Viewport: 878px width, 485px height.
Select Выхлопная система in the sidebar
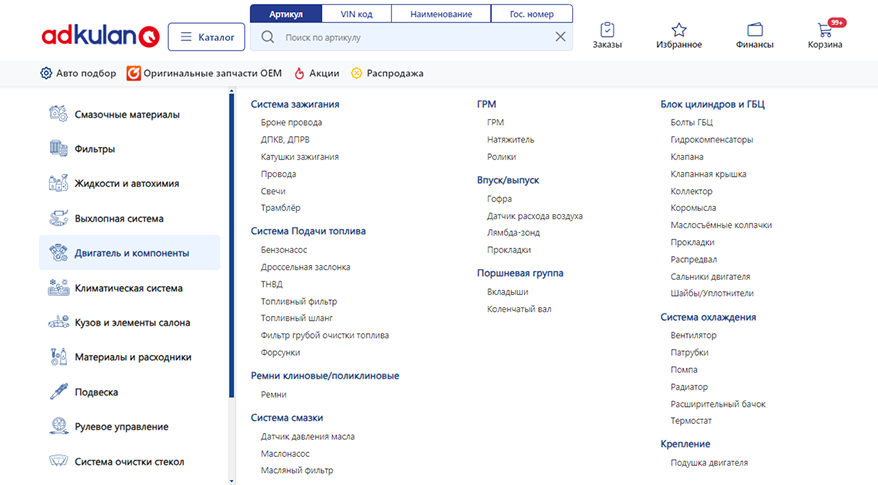tap(119, 218)
